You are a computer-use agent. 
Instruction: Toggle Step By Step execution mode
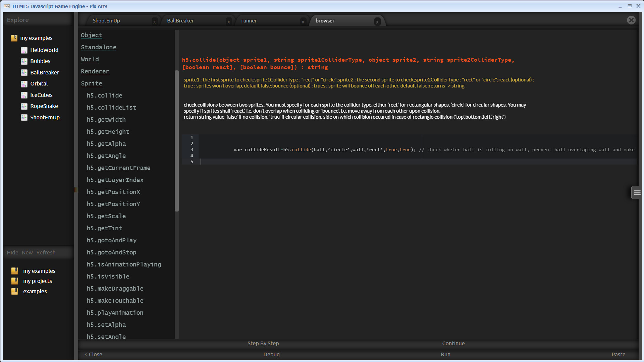pyautogui.click(x=263, y=343)
